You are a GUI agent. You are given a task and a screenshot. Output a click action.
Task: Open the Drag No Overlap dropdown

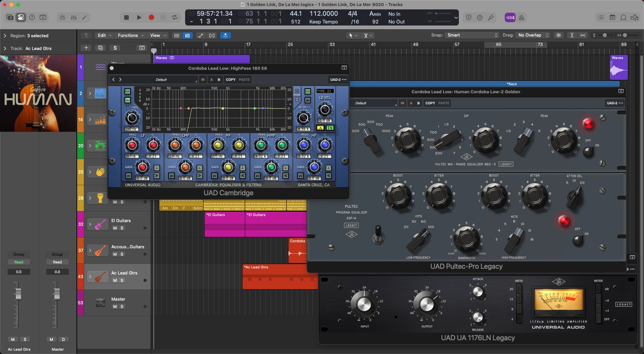pos(533,35)
